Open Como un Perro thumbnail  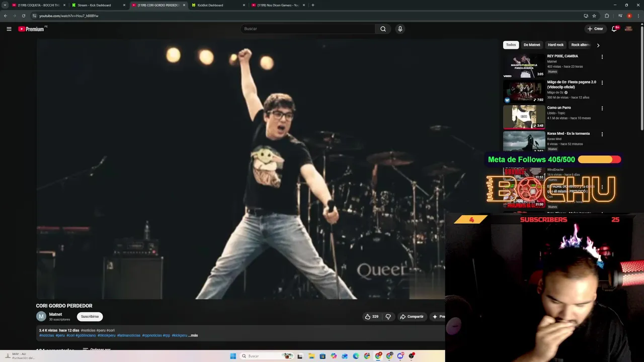[524, 117]
